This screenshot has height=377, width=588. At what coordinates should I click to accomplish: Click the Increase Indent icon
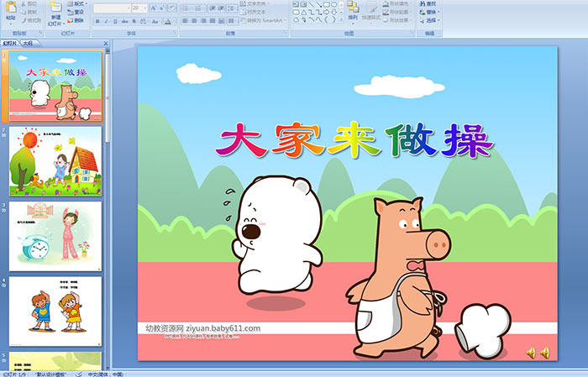tap(221, 8)
